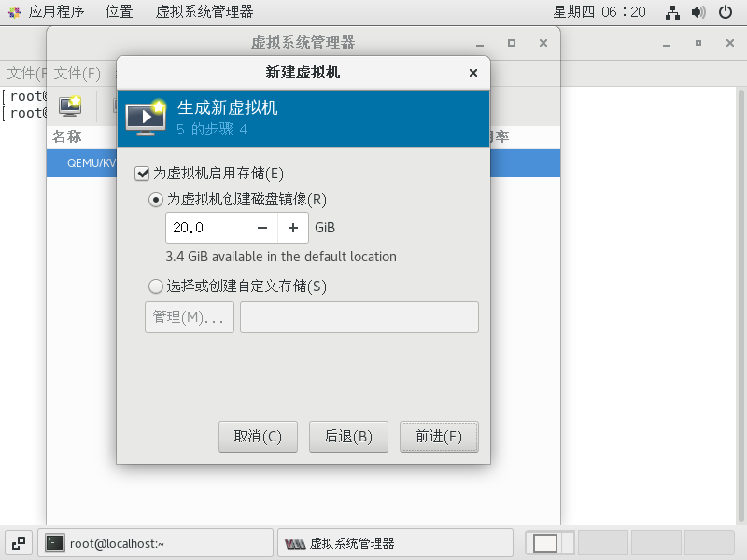Click the volume speaker icon
This screenshot has height=560, width=747.
coord(698,12)
